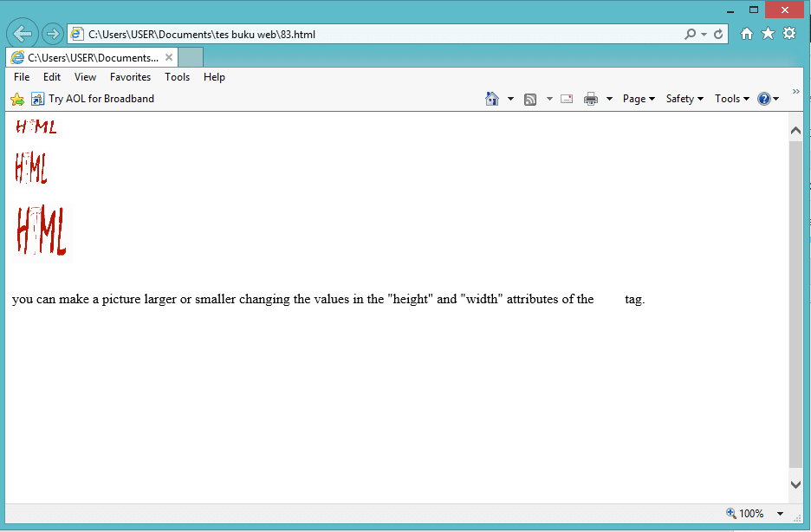Image resolution: width=811 pixels, height=532 pixels.
Task: Click the toolbar overflow chevron button
Action: click(795, 90)
